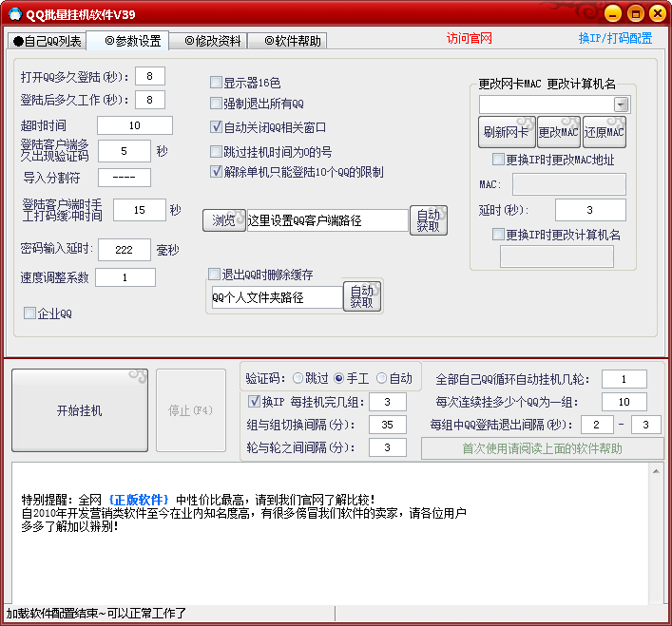The width and height of the screenshot is (672, 626).
Task: Open the 参数设置 tab
Action: tap(127, 41)
